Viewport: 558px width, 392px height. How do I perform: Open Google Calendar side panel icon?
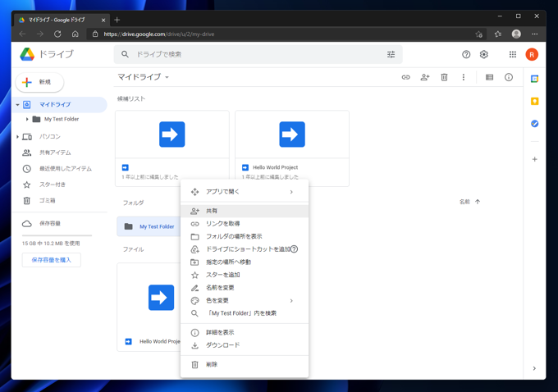[x=534, y=79]
